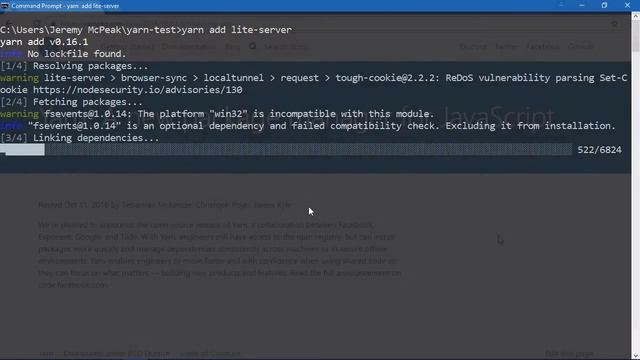The width and height of the screenshot is (640, 360).
Task: Click the '522/6824' progress counter
Action: [x=599, y=150]
